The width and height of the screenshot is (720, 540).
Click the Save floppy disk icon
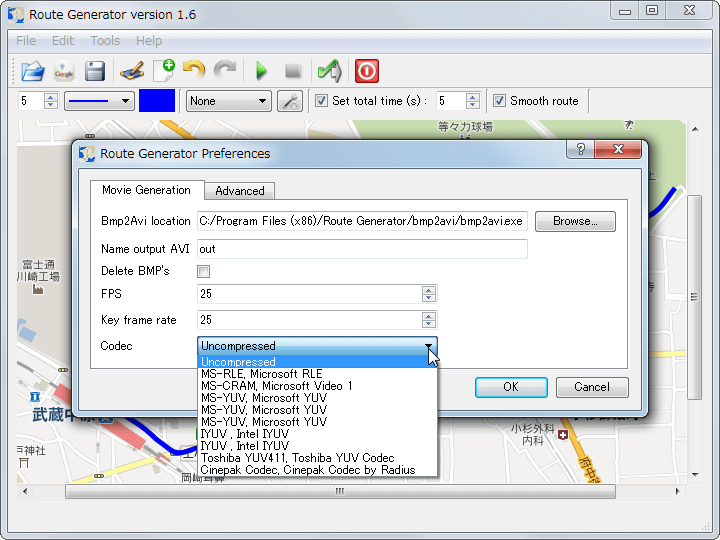click(x=95, y=71)
